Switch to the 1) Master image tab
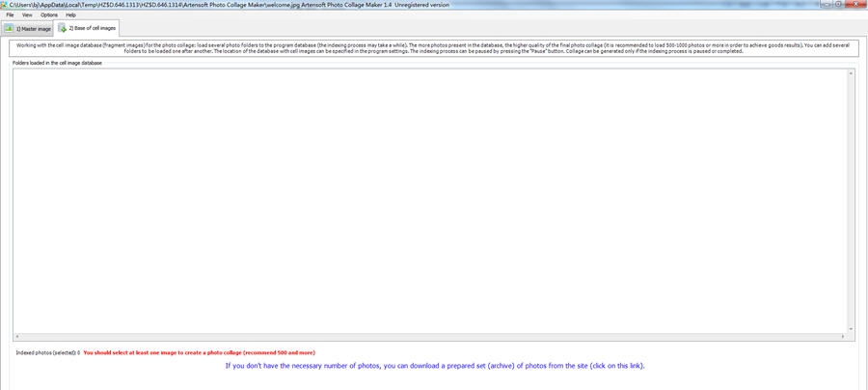The width and height of the screenshot is (868, 390). coord(27,29)
